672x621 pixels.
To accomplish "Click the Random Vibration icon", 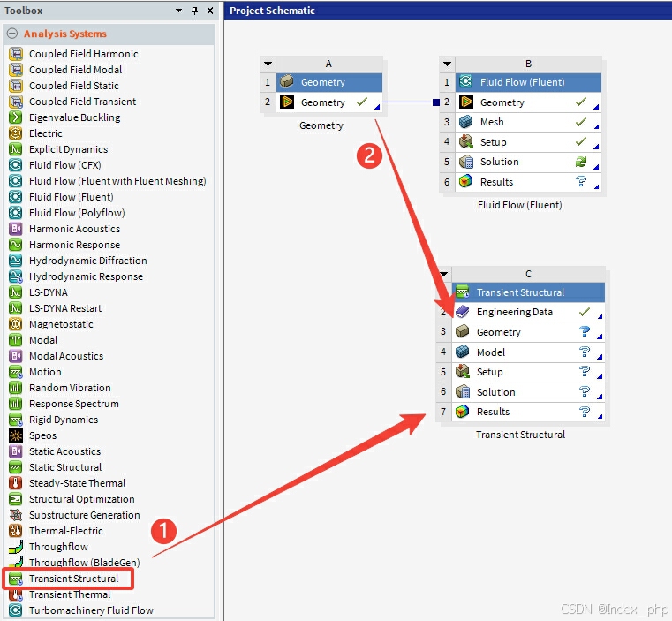I will coord(16,387).
